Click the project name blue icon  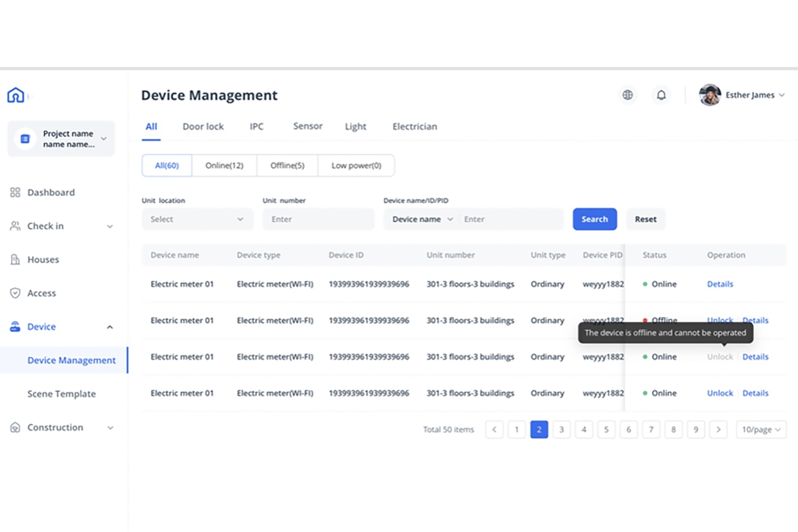pos(25,139)
